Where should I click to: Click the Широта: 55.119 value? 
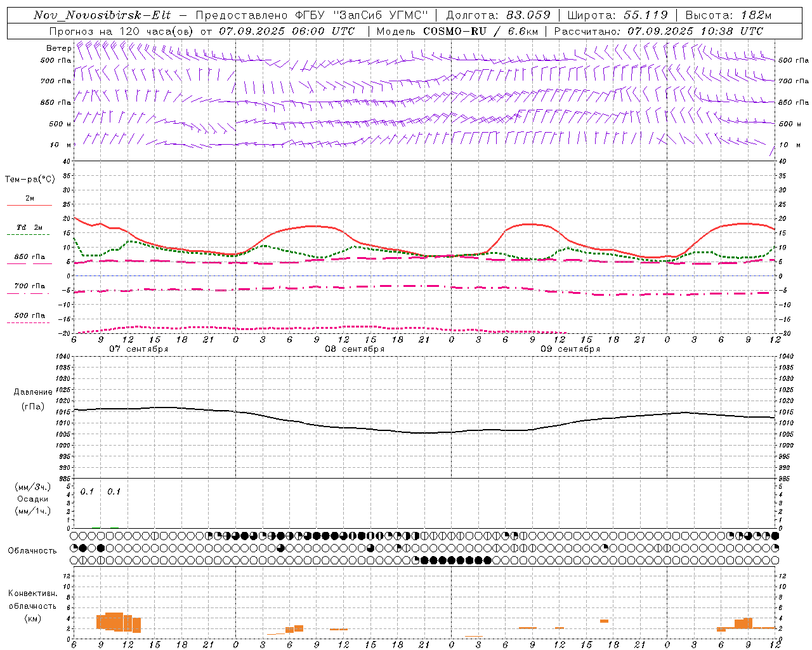coord(618,15)
